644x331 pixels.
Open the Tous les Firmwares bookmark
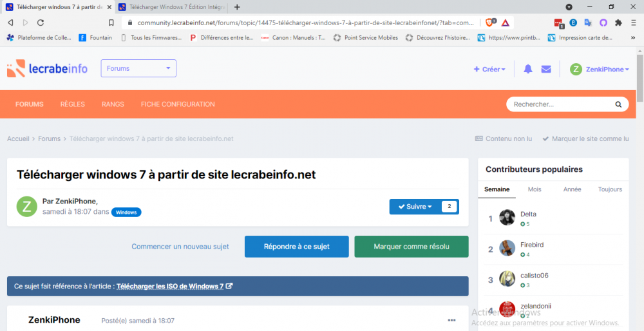[x=151, y=37]
